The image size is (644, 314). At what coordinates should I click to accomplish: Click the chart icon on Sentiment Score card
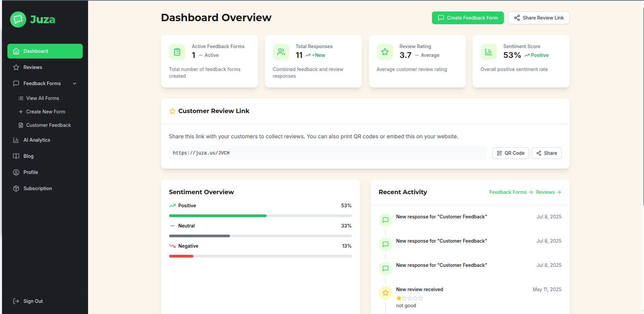click(x=489, y=52)
